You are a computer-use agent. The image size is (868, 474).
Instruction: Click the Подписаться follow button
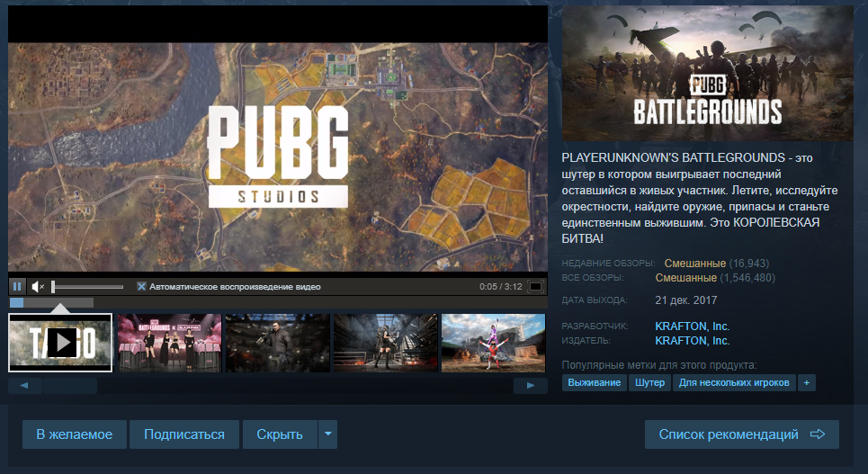coord(184,434)
